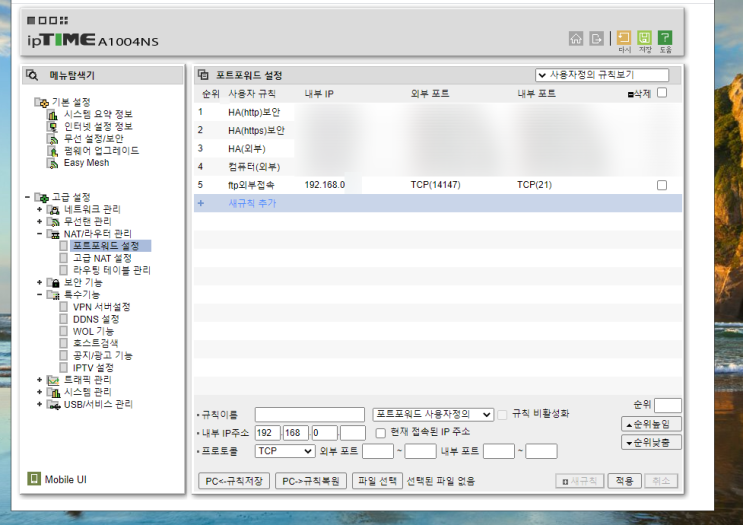Open DDNS 설정 menu item
The image size is (743, 525).
[96, 319]
